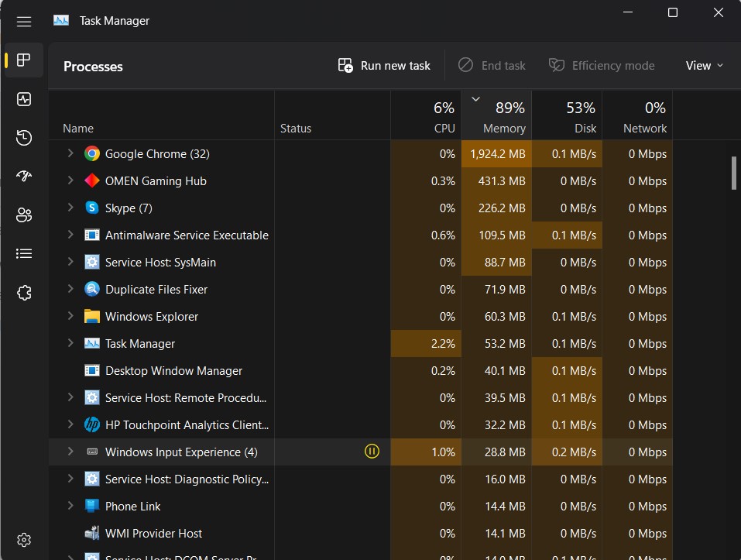Select the App history sidebar icon

point(23,138)
